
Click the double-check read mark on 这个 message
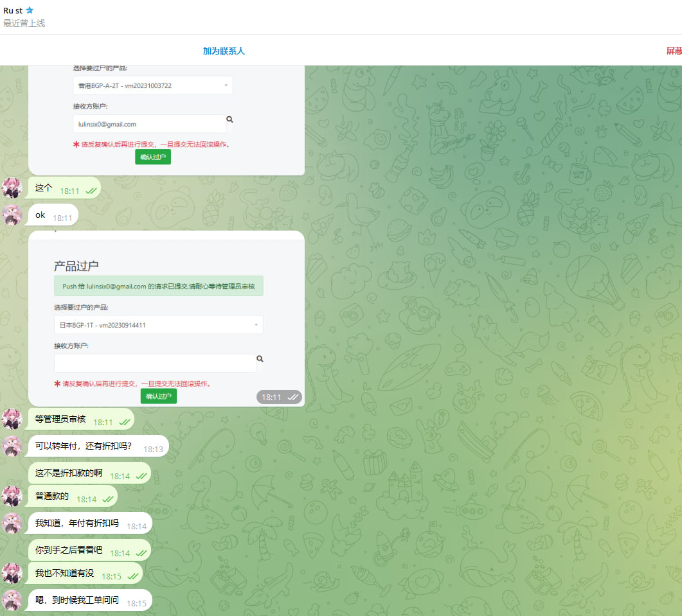tap(91, 191)
